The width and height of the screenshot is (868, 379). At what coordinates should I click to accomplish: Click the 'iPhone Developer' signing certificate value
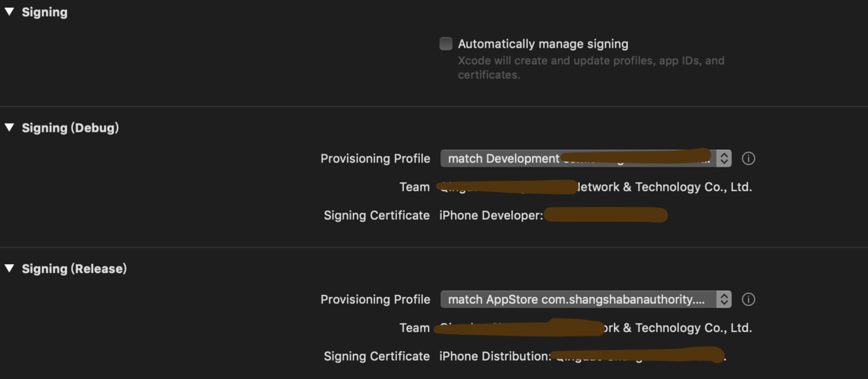491,215
